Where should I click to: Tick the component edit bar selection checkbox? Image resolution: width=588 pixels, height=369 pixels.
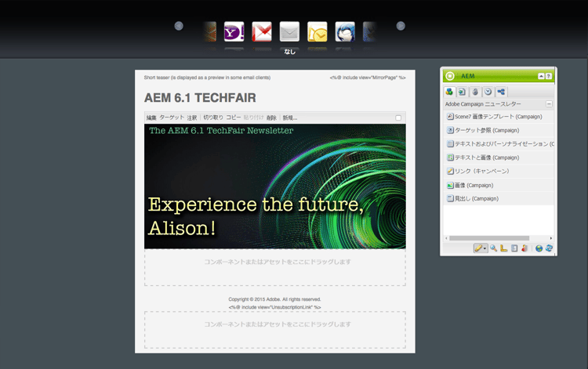[398, 118]
